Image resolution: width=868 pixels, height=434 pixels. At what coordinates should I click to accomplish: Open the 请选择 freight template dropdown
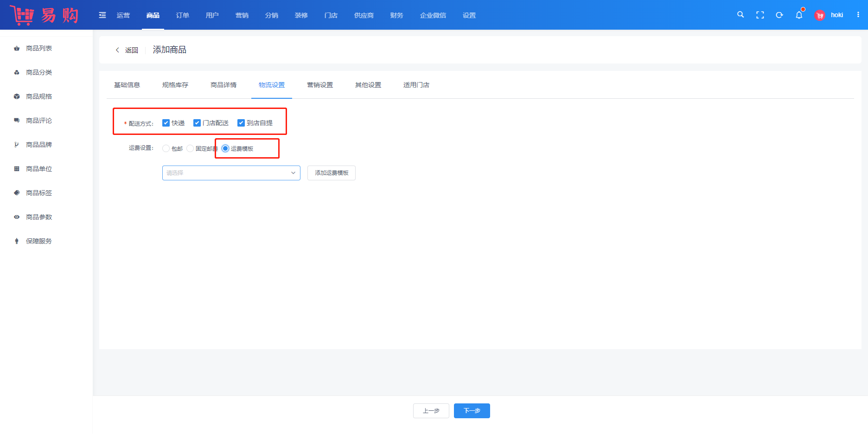pos(231,173)
